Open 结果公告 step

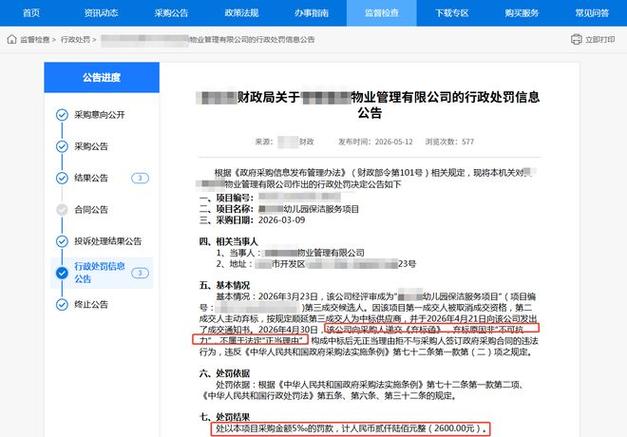[x=91, y=178]
